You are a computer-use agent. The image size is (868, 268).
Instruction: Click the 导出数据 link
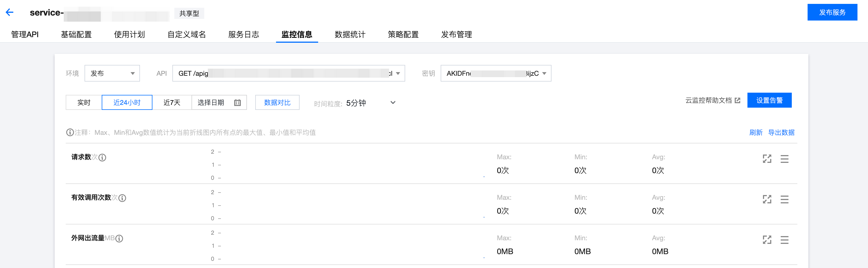[x=781, y=133]
